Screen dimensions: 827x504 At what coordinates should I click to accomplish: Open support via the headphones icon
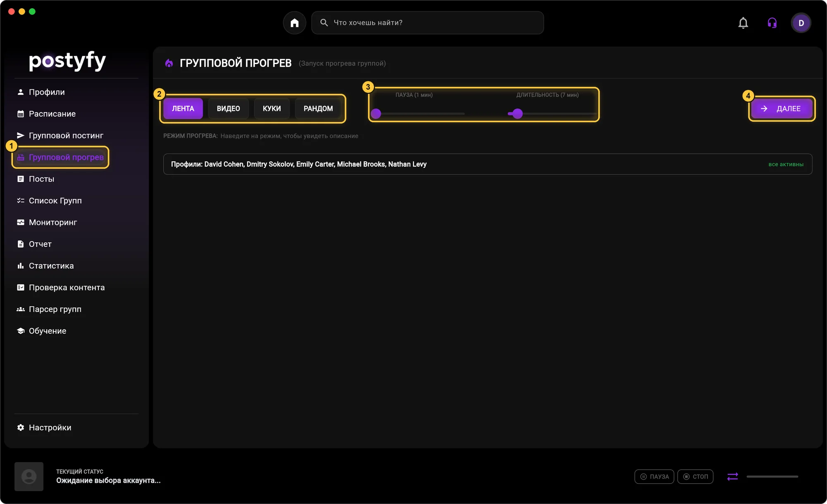(772, 23)
